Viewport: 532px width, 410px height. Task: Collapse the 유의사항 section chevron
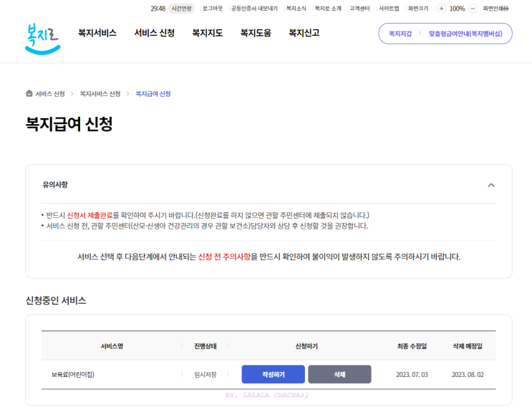(x=491, y=185)
